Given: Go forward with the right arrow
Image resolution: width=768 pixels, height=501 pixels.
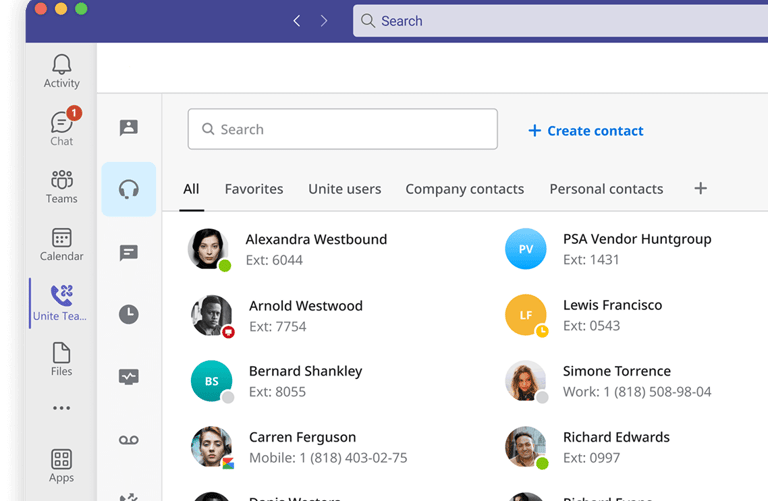Looking at the screenshot, I should pyautogui.click(x=324, y=21).
